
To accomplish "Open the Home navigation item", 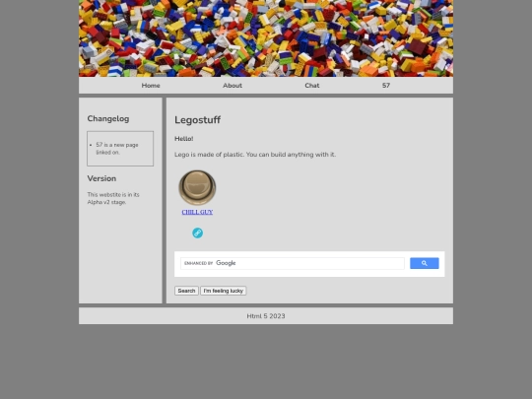I will (151, 86).
